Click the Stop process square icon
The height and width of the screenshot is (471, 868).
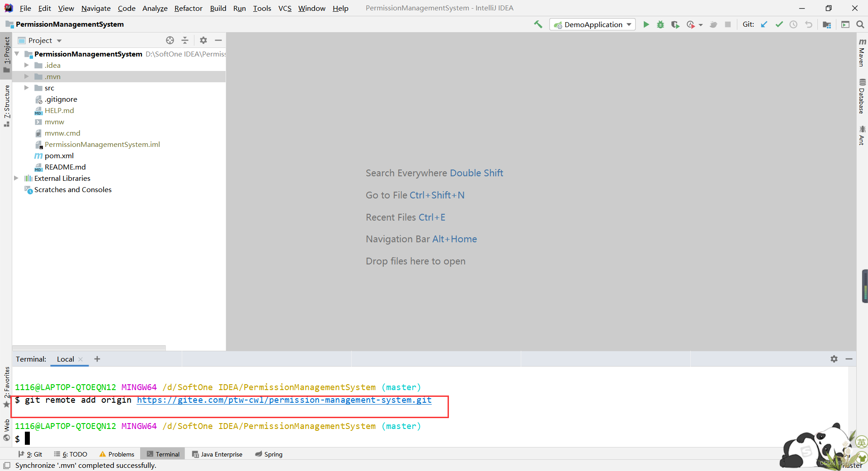pyautogui.click(x=728, y=24)
